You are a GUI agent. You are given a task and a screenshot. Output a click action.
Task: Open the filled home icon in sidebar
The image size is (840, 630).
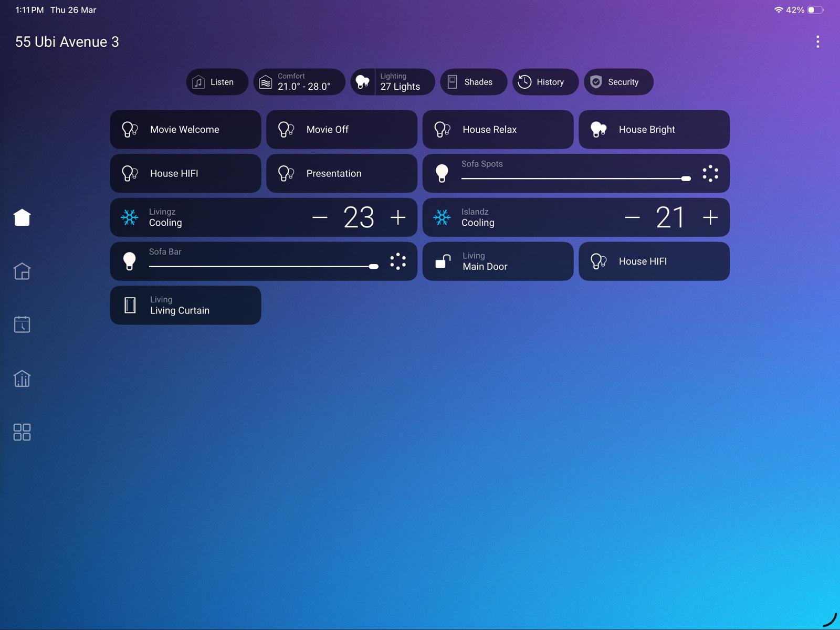pyautogui.click(x=22, y=217)
